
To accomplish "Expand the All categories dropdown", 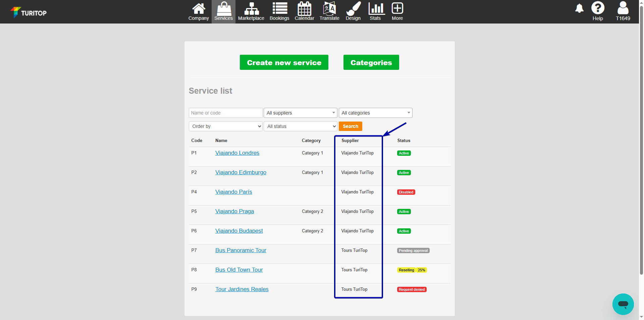I will click(x=375, y=113).
